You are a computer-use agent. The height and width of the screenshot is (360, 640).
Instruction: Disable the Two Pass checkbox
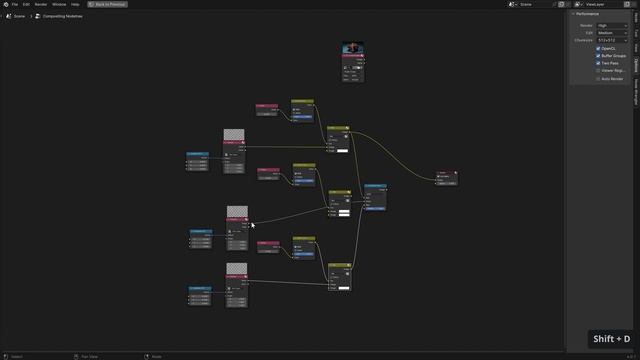tap(598, 63)
